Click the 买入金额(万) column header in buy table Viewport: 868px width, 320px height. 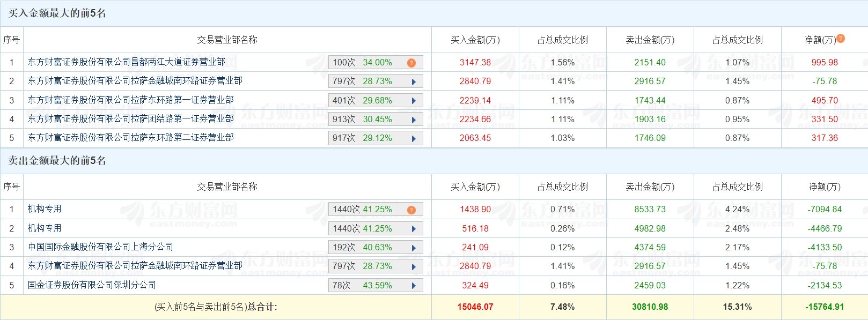[x=475, y=40]
